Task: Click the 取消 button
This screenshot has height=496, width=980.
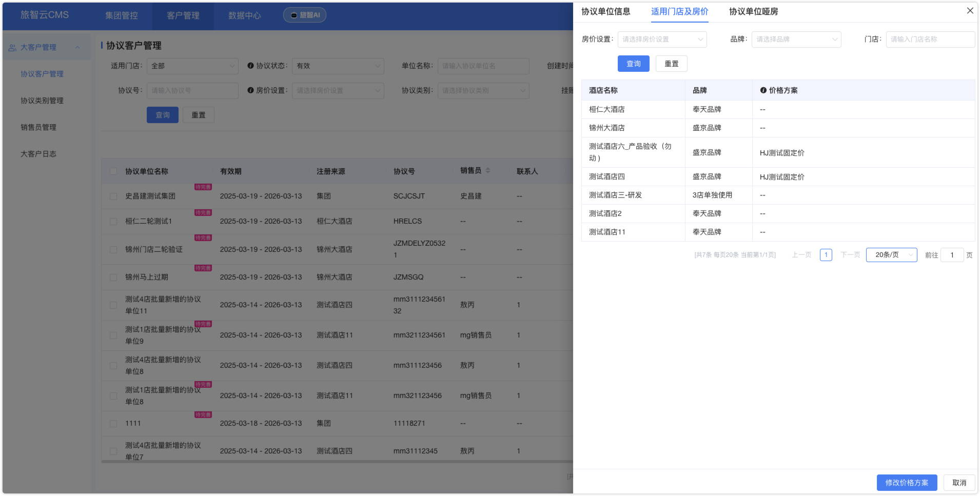Action: click(959, 483)
